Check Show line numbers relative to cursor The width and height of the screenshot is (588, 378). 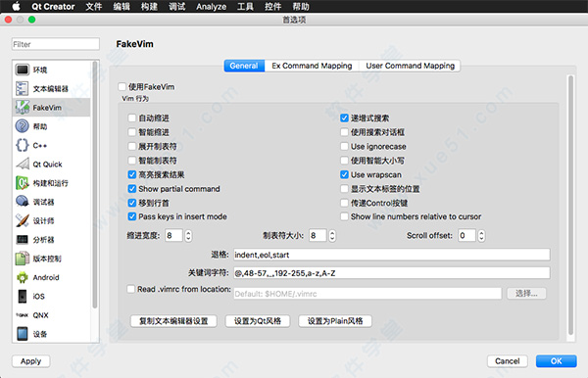click(344, 216)
